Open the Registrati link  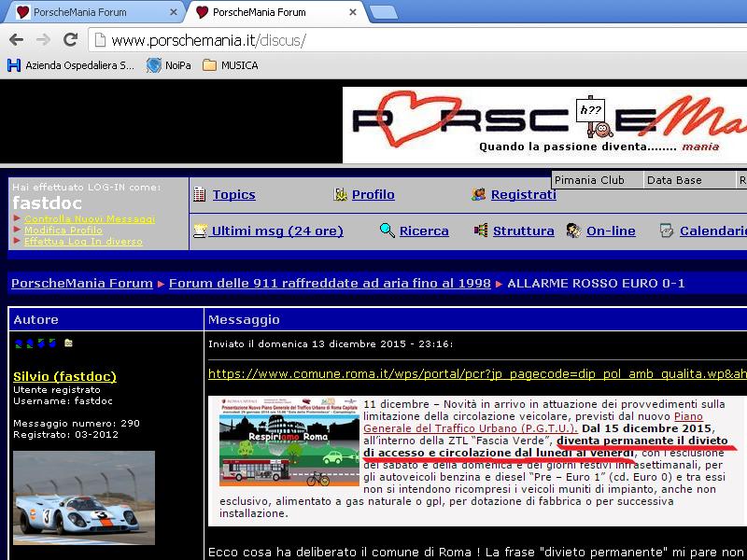pyautogui.click(x=524, y=194)
